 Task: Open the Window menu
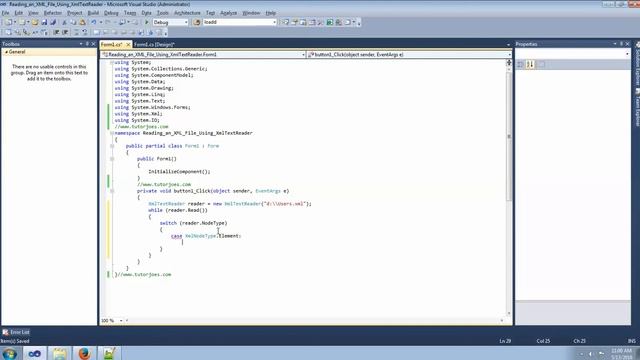click(251, 13)
